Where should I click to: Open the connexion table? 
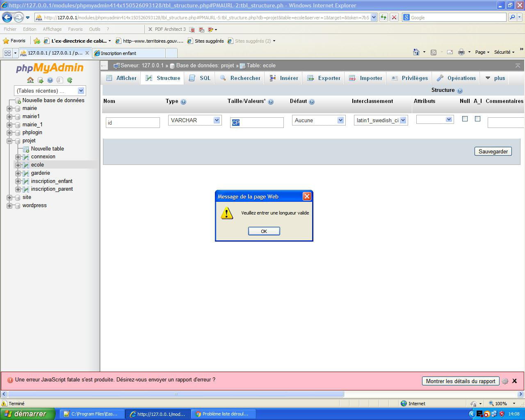(x=43, y=157)
